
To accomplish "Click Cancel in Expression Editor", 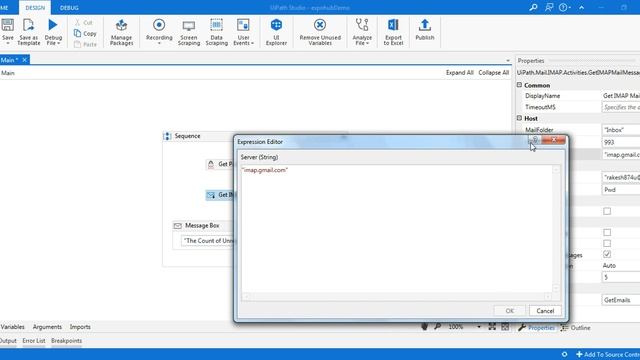I will [x=545, y=311].
